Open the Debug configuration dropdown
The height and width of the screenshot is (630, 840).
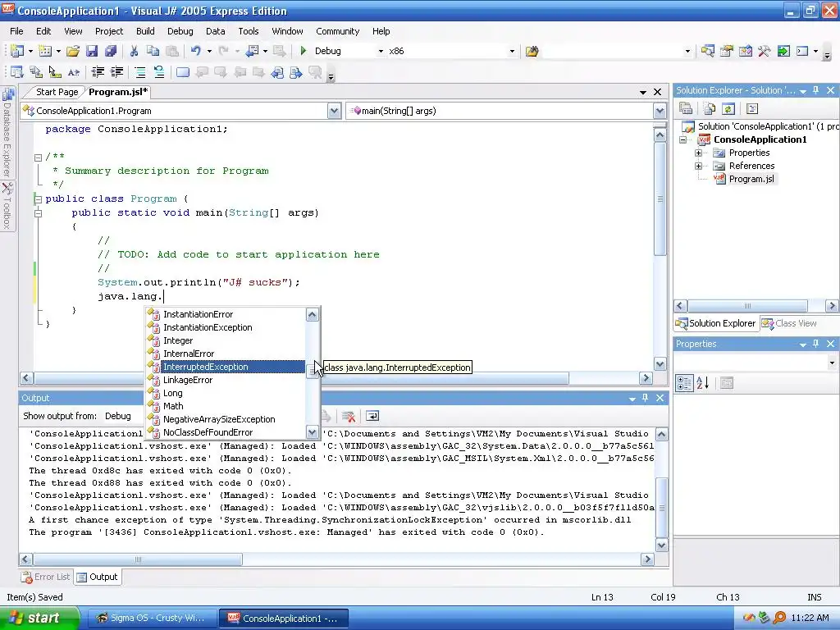(381, 52)
